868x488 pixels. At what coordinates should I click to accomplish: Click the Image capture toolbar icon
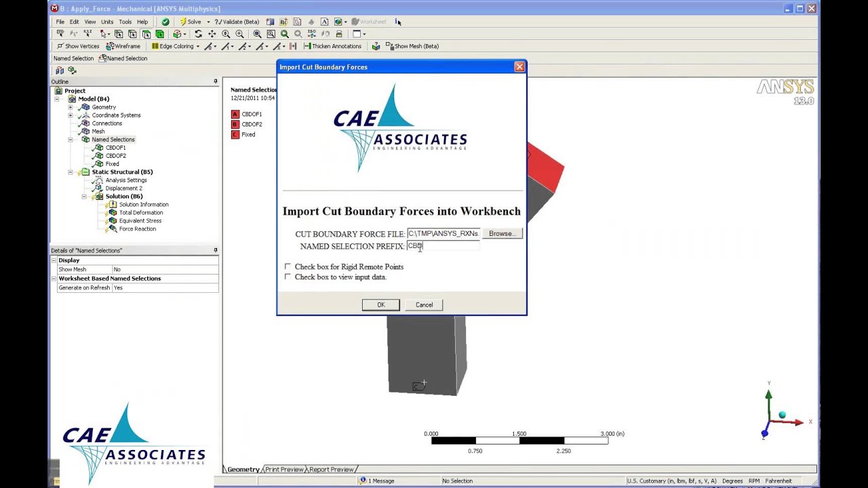click(338, 22)
